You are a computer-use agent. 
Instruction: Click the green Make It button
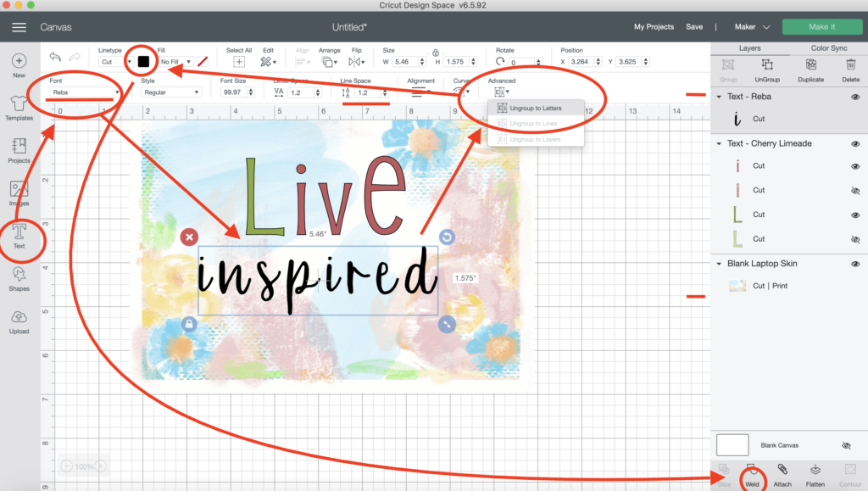tap(822, 26)
